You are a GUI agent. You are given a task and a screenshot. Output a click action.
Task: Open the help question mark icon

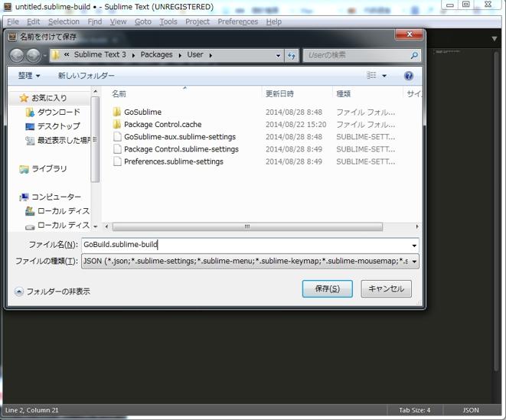(409, 76)
